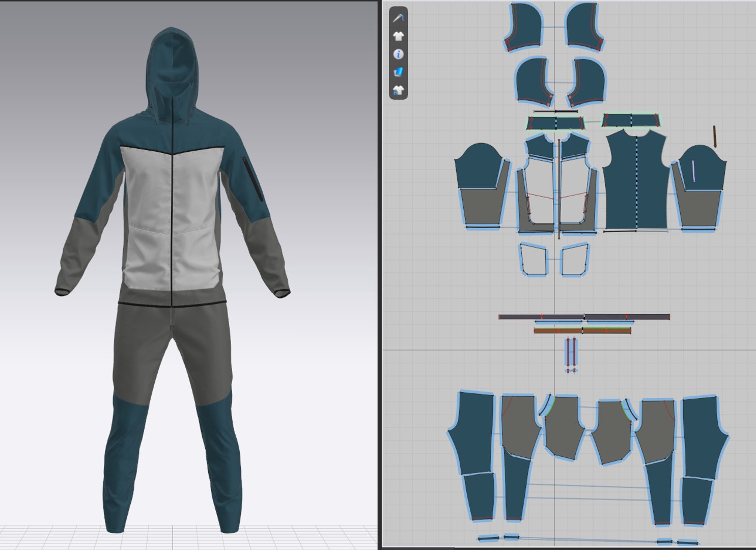Open the sewing needle display menu
This screenshot has width=756, height=550.
tap(399, 18)
